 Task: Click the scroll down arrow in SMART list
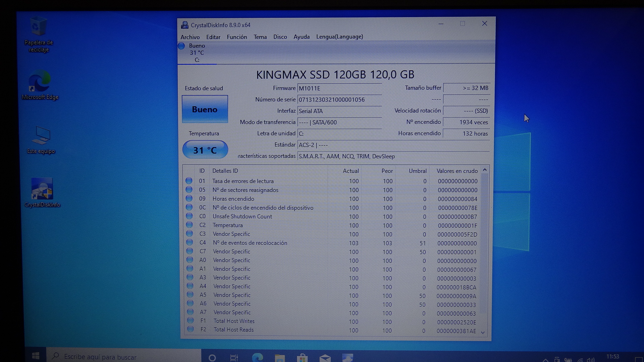tap(483, 332)
